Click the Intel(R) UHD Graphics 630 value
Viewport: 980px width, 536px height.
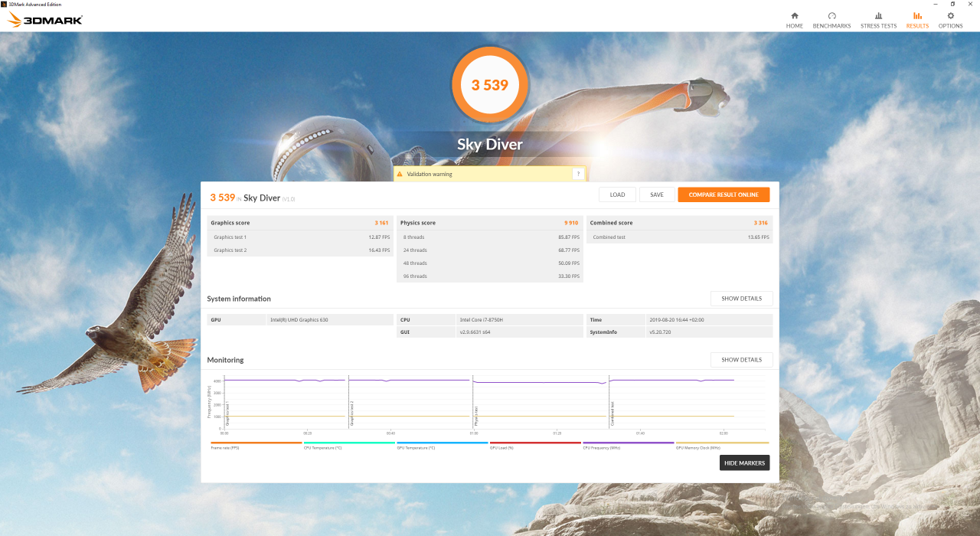tap(299, 319)
